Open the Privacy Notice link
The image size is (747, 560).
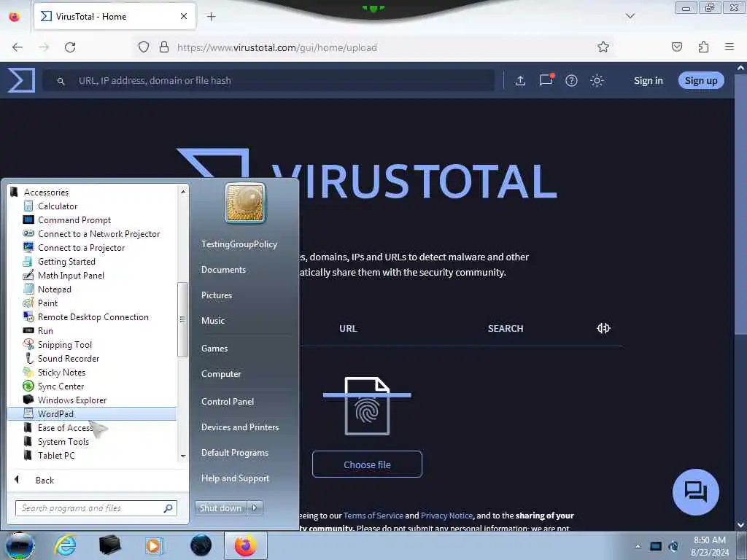click(x=446, y=516)
